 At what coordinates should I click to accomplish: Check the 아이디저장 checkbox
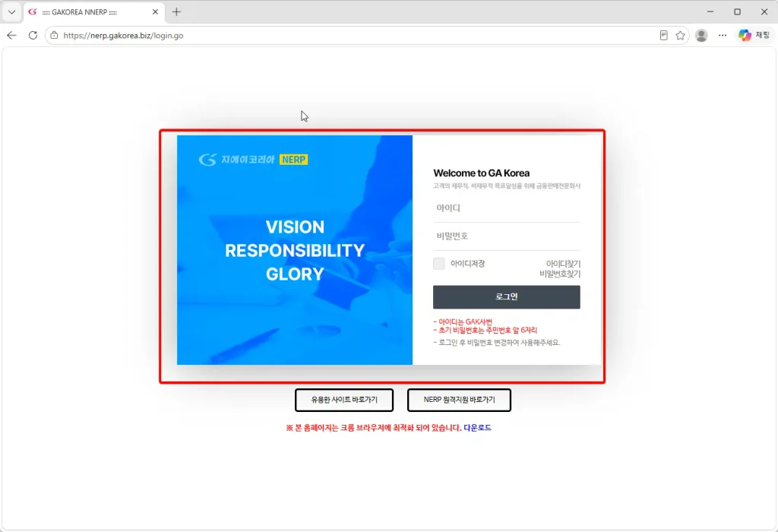439,264
